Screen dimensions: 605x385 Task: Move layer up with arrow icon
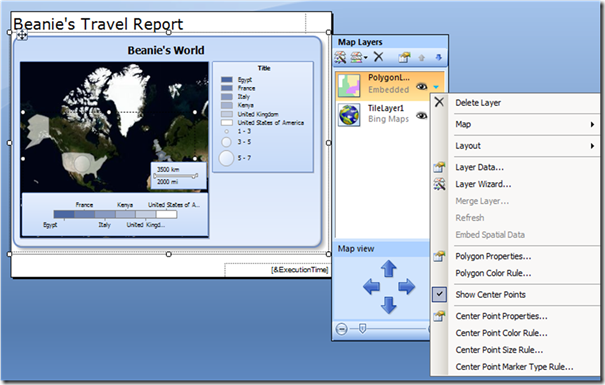[x=421, y=58]
